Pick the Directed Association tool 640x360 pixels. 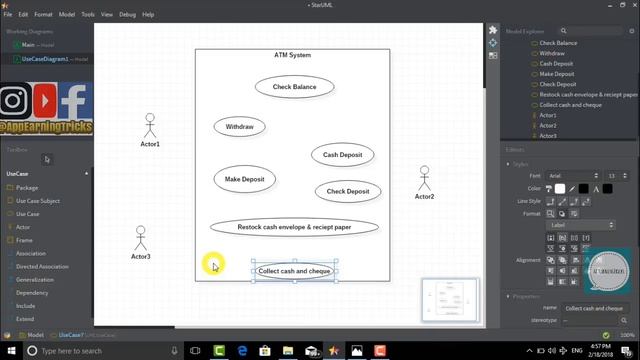[x=42, y=267]
